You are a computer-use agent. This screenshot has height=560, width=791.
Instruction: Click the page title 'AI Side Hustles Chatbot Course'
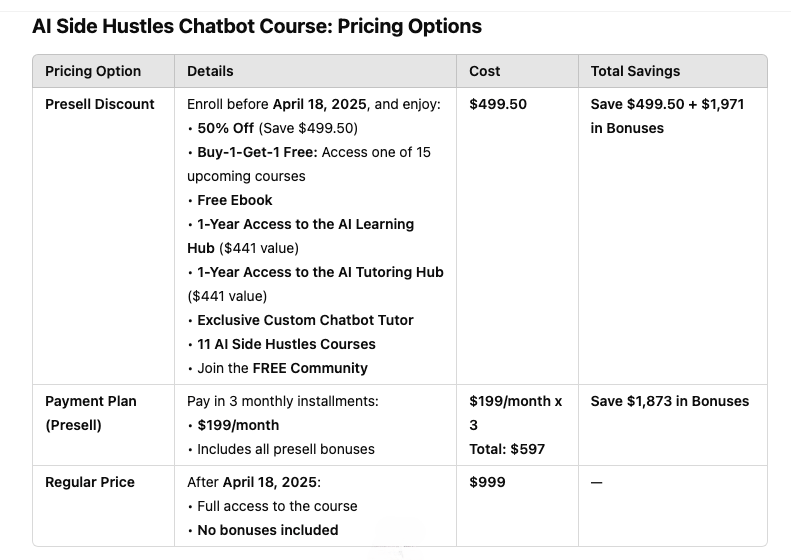[x=256, y=27]
